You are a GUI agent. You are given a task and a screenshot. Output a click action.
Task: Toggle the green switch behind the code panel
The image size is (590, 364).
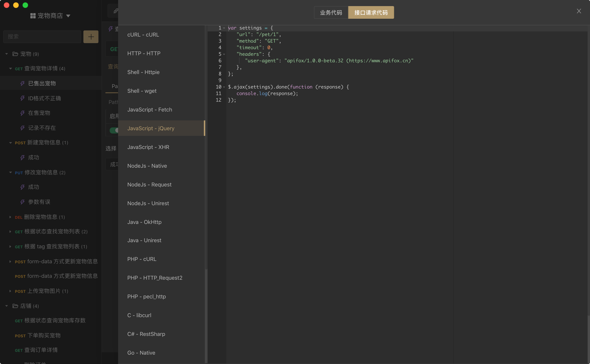(x=114, y=130)
